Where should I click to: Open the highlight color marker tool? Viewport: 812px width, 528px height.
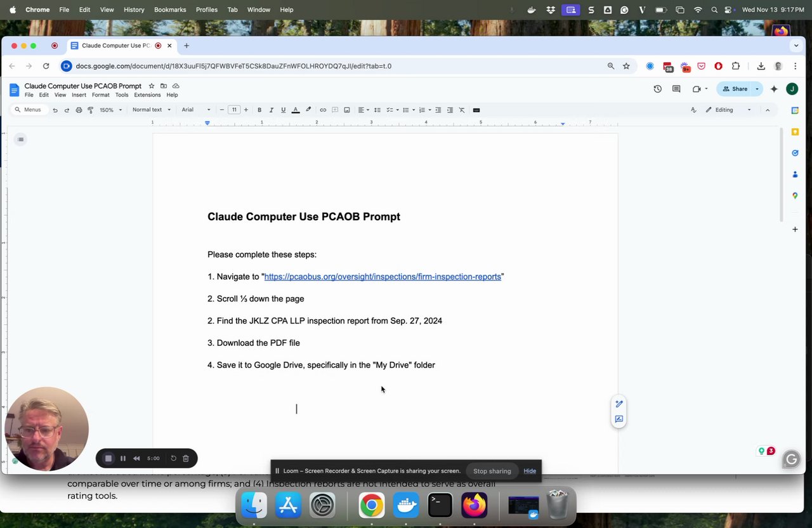coord(308,110)
